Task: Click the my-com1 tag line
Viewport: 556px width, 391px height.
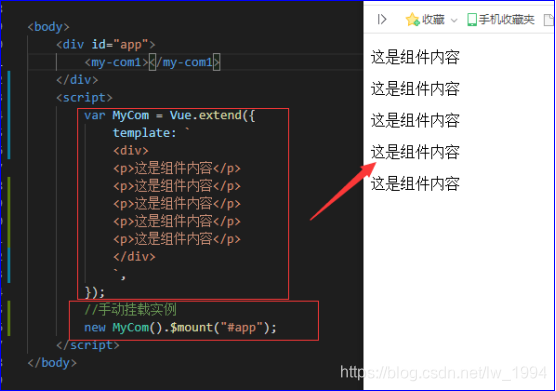Action: click(x=152, y=62)
